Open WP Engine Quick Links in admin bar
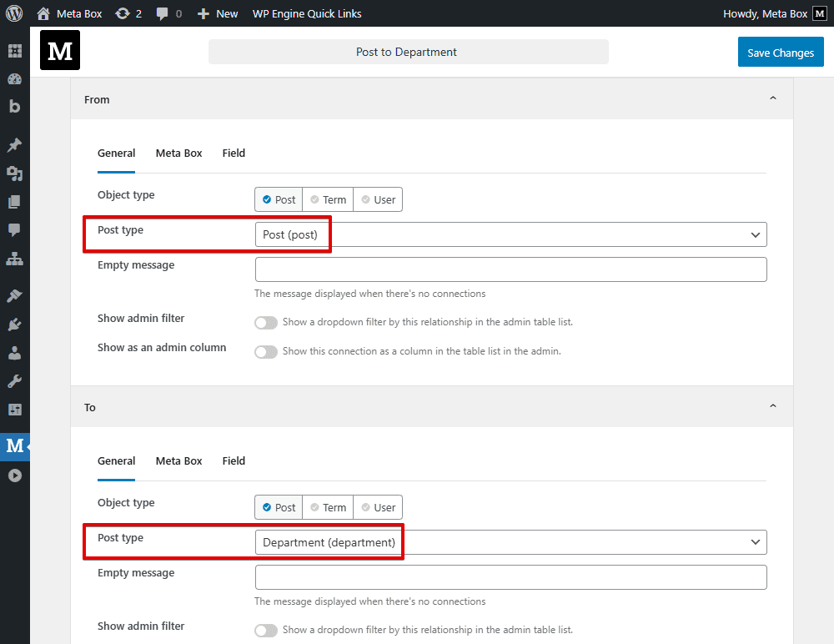 [307, 13]
